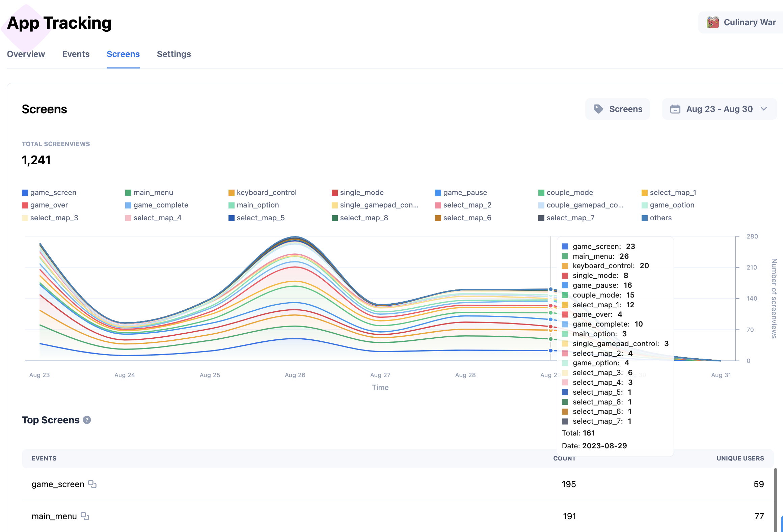Click the select_map_5 dark blue swatch
The image size is (783, 532).
tap(232, 218)
